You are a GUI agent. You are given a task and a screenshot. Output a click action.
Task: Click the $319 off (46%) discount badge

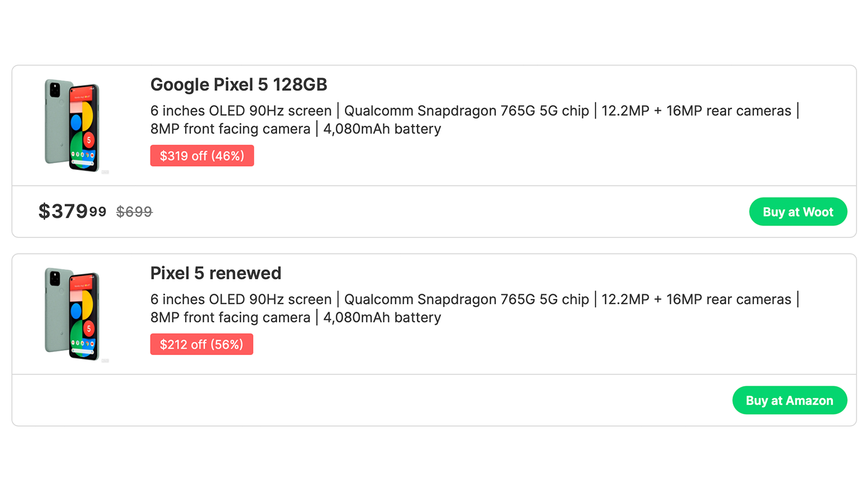202,156
